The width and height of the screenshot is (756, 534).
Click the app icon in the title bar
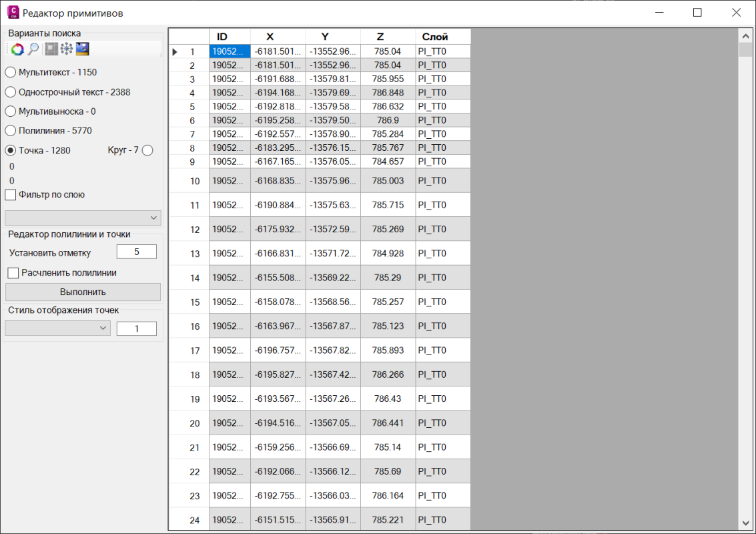(x=12, y=13)
